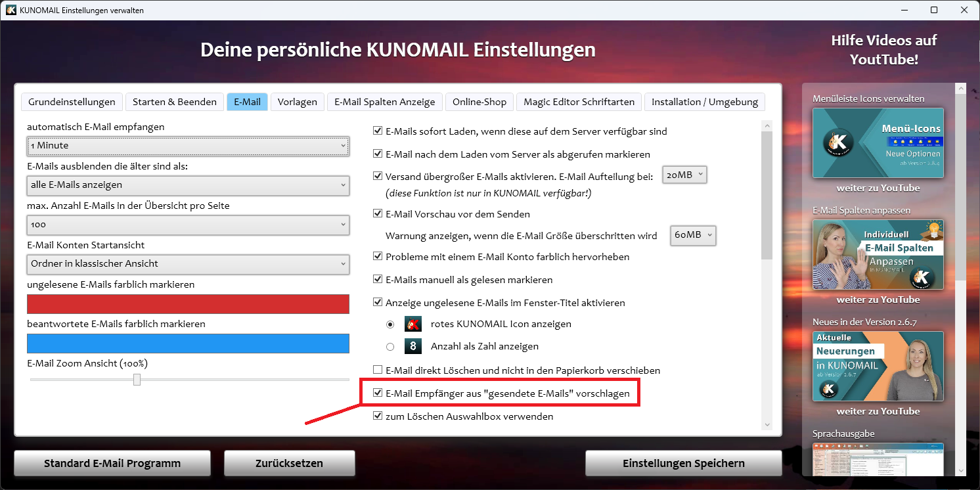The image size is (980, 490).
Task: Switch to the Grundeinstellungen tab
Action: tap(72, 102)
